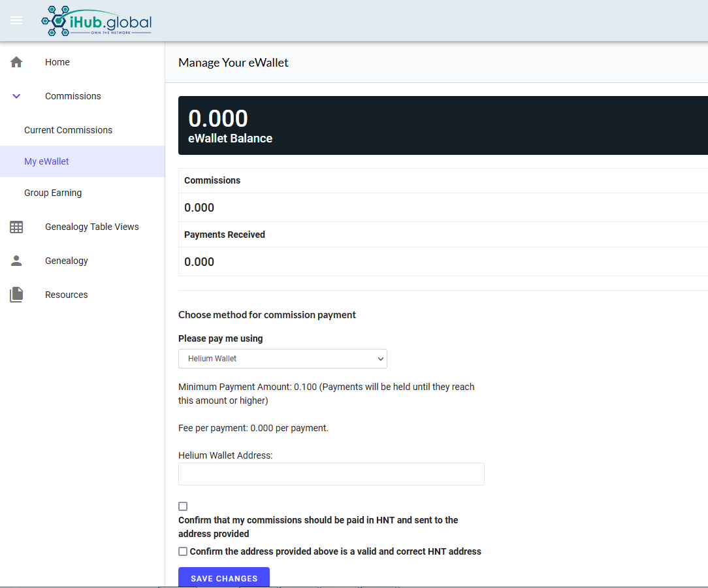The height and width of the screenshot is (588, 708).
Task: Click the iHub.global logo
Action: pyautogui.click(x=96, y=21)
